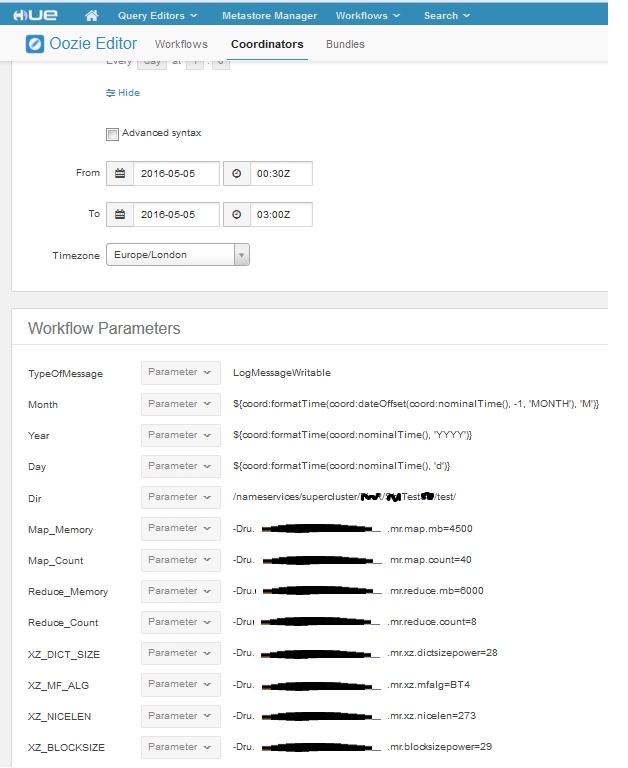Screen dimensions: 628x768
Task: Edit the To date field
Action: [x=176, y=215]
